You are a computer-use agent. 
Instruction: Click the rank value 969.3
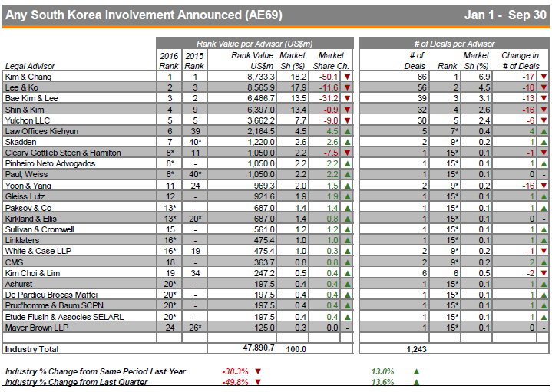[x=264, y=186]
